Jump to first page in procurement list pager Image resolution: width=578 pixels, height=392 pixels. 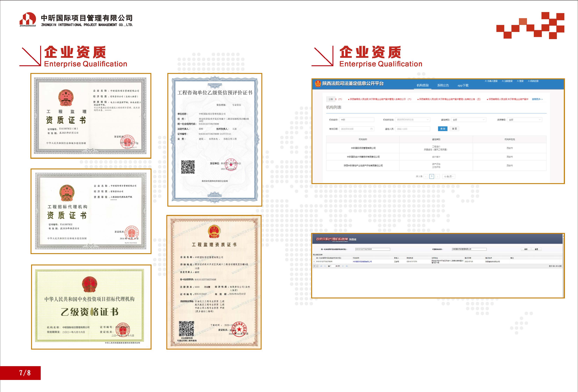click(321, 266)
